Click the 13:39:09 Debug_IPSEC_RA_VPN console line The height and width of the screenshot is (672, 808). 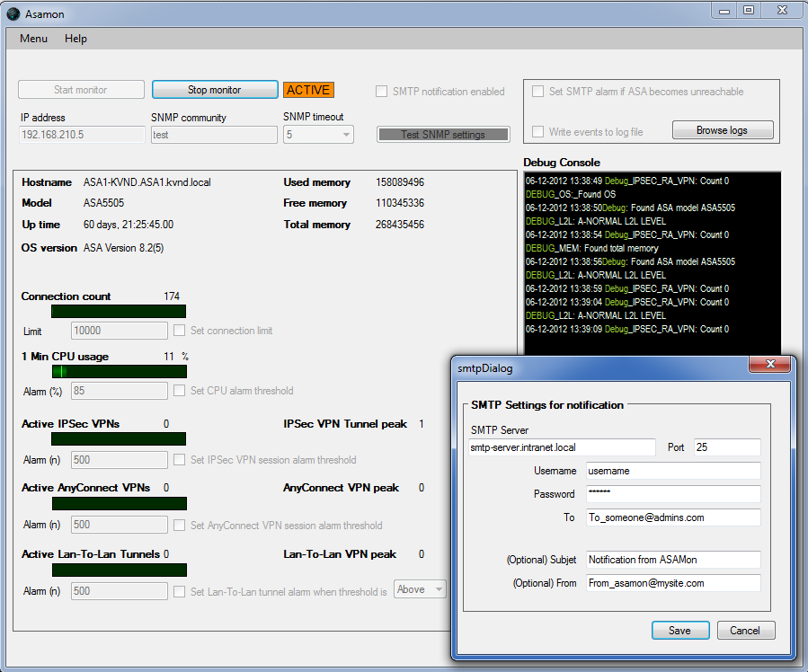(627, 329)
